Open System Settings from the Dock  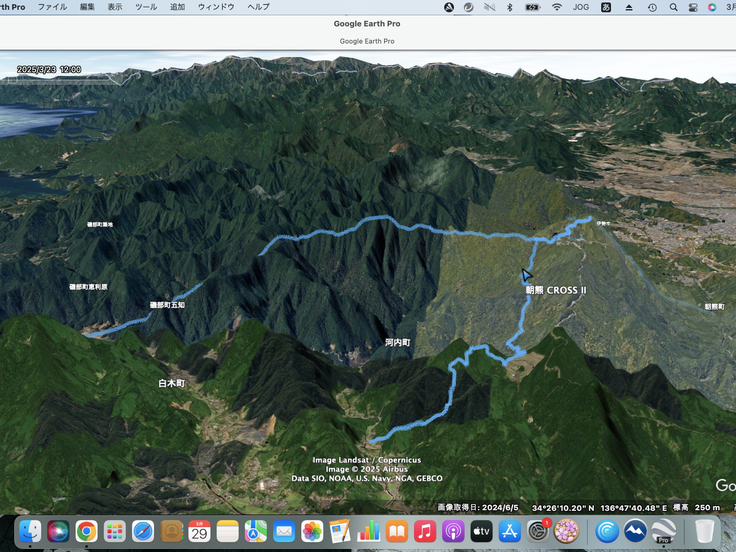(x=539, y=531)
